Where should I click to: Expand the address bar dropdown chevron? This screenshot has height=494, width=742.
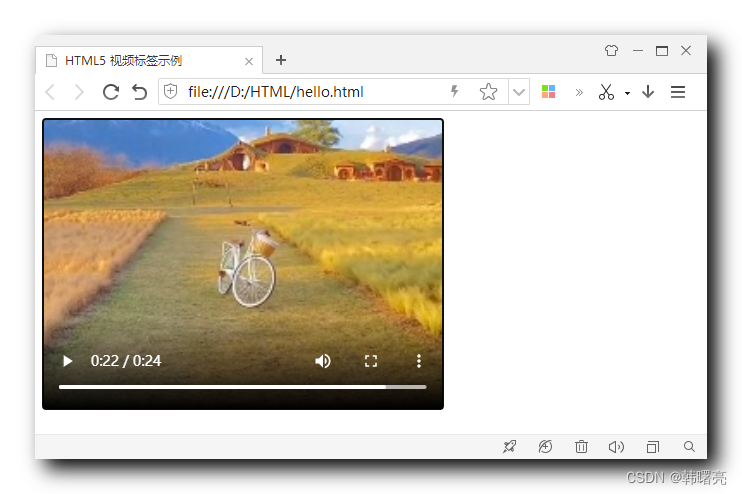519,92
